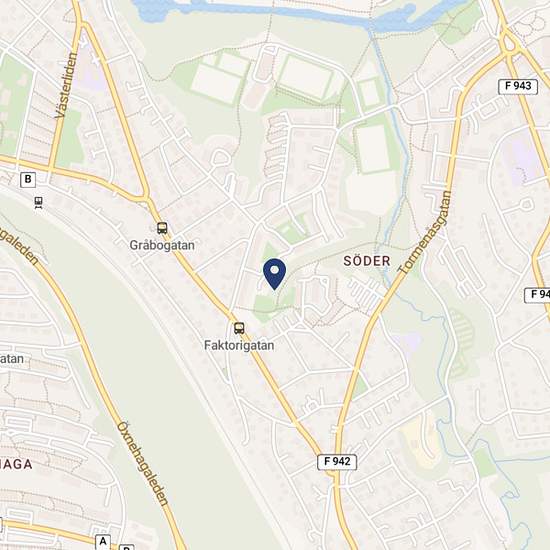Click the partially visible F 94 road shield
The image size is (550, 550).
click(537, 295)
